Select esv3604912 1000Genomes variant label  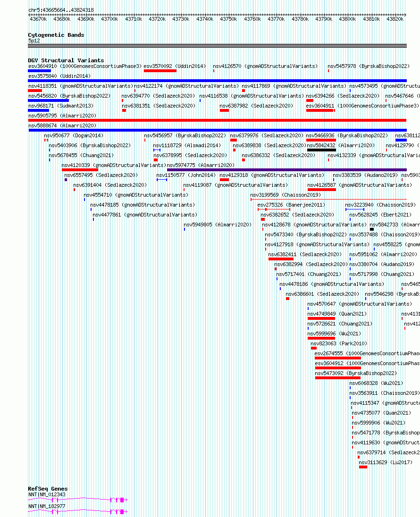[367, 363]
